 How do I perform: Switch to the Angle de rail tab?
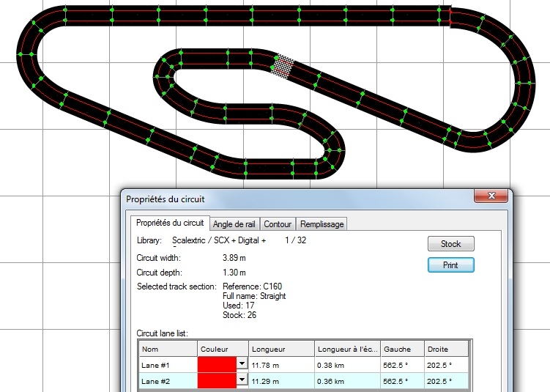(234, 224)
